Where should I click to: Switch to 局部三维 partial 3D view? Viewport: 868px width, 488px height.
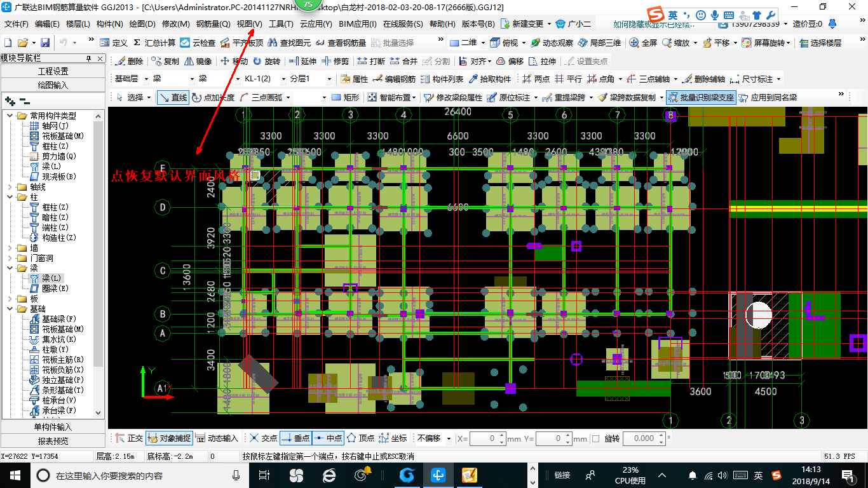600,43
